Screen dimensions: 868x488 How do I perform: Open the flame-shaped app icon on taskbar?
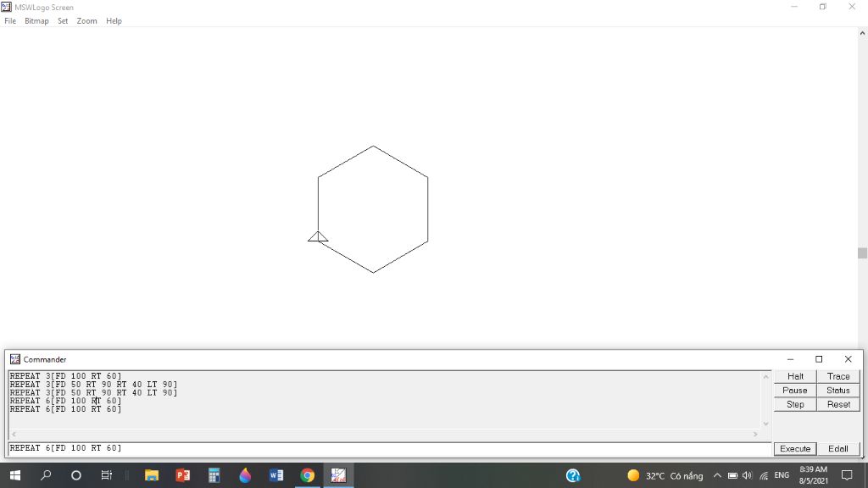245,475
